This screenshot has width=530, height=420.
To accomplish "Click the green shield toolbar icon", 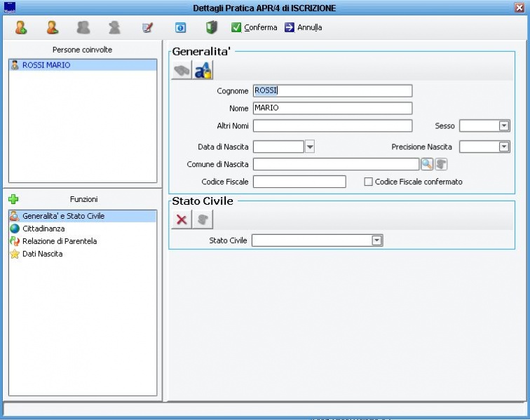I will (212, 27).
